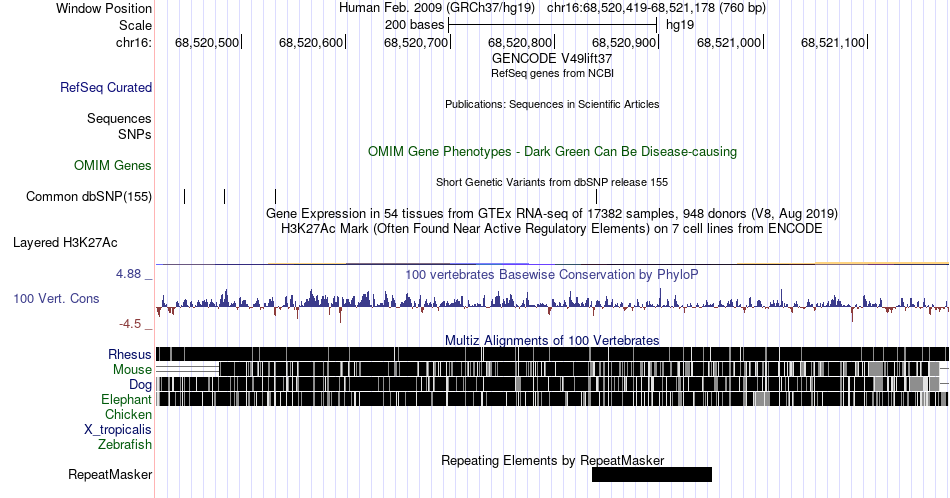
Task: Select the X_tropicalis alignment row label
Action: [x=118, y=430]
